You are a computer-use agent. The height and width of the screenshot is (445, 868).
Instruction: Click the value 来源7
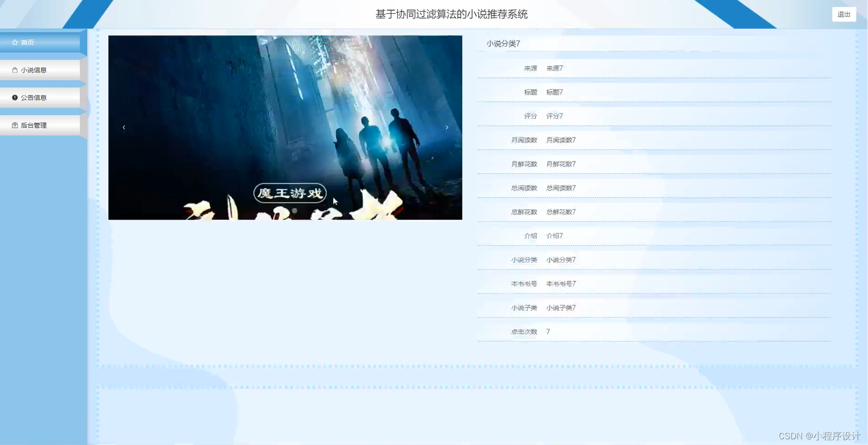pos(554,68)
